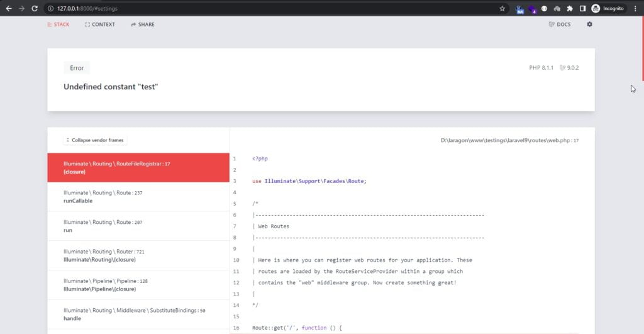Click the cloud extension icon in toolbar
Image resolution: width=644 pixels, height=334 pixels.
(x=557, y=8)
